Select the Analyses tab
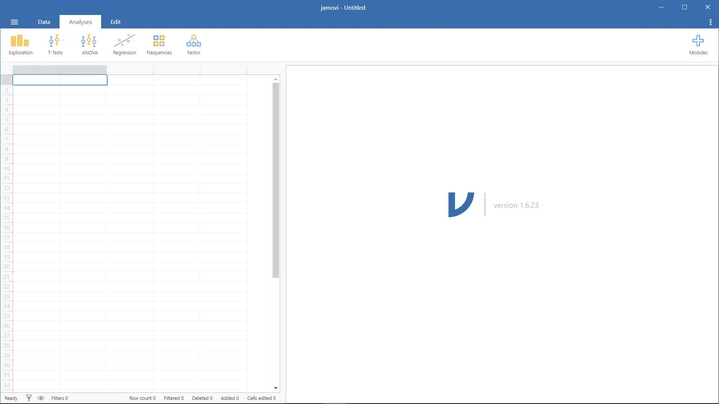Screen dimensions: 719x404 [x=80, y=22]
